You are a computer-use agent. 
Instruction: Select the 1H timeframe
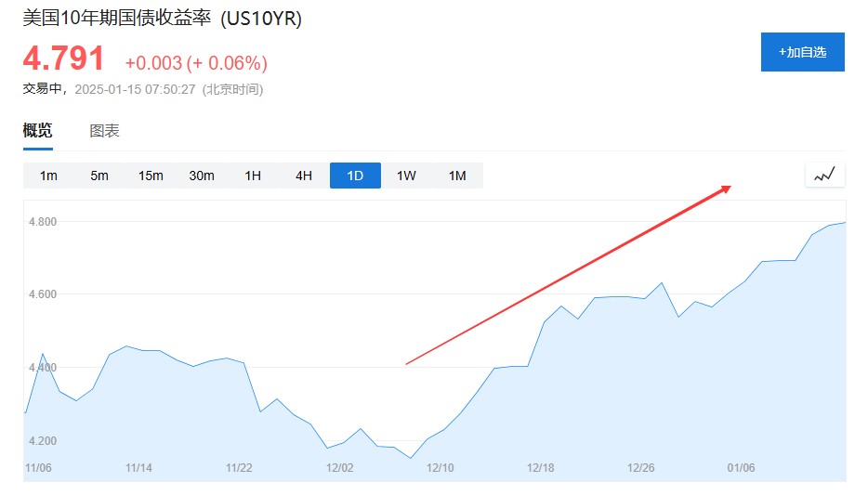click(x=253, y=176)
